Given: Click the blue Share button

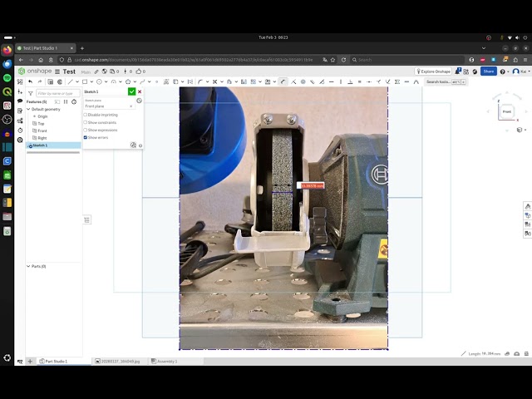Looking at the screenshot, I should 489,71.
